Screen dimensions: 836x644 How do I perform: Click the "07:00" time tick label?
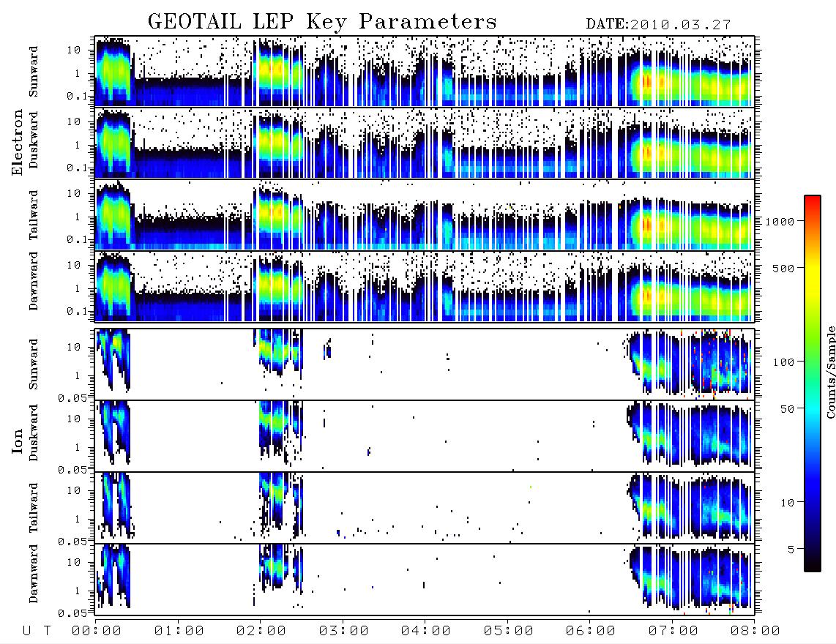(673, 631)
